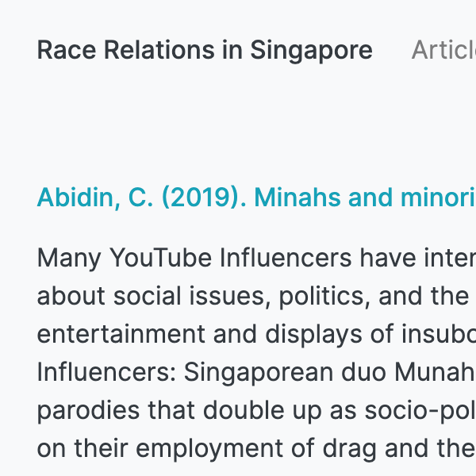Click the 'Many YouTube Influencers' paragraph line

pyautogui.click(x=256, y=259)
